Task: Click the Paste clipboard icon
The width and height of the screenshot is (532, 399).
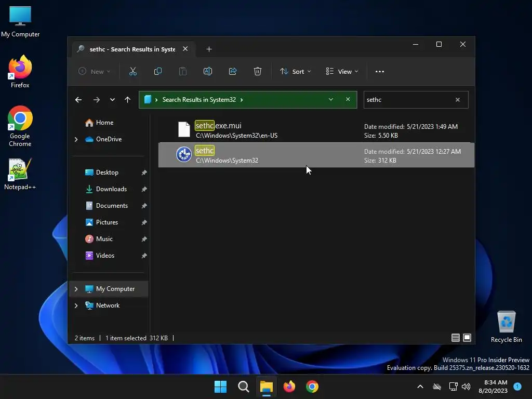Action: [182, 72]
